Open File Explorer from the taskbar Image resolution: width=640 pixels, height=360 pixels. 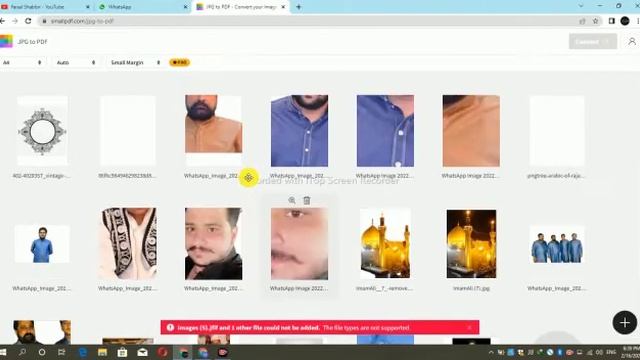tap(102, 352)
